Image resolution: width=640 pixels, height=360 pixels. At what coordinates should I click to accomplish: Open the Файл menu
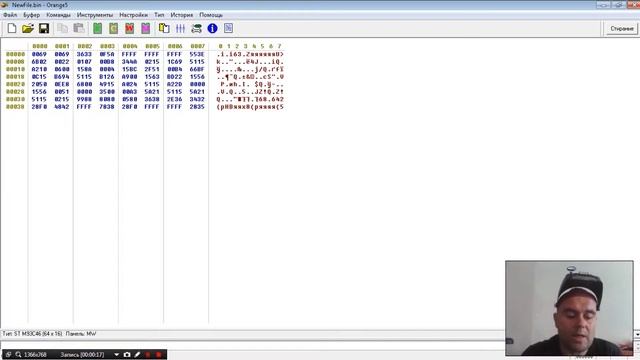(10, 15)
